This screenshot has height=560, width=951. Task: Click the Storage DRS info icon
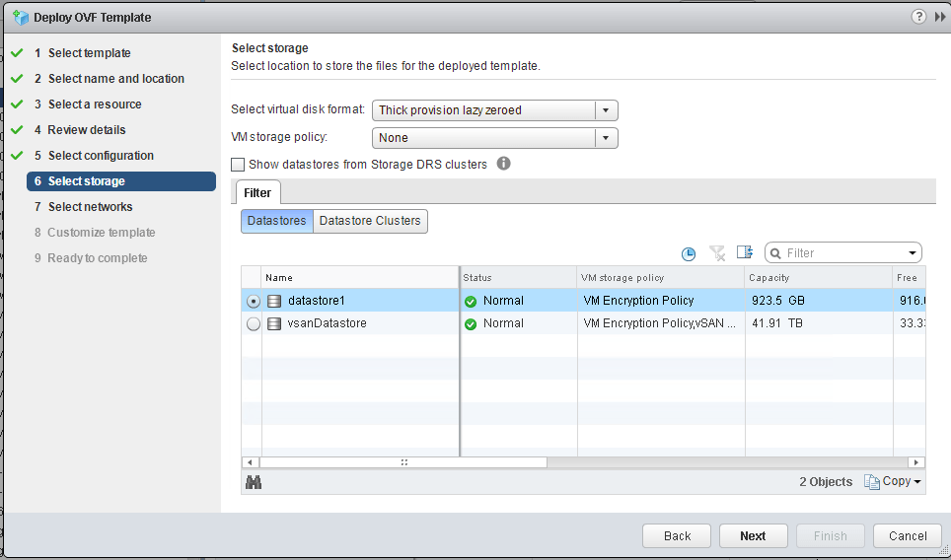coord(503,164)
